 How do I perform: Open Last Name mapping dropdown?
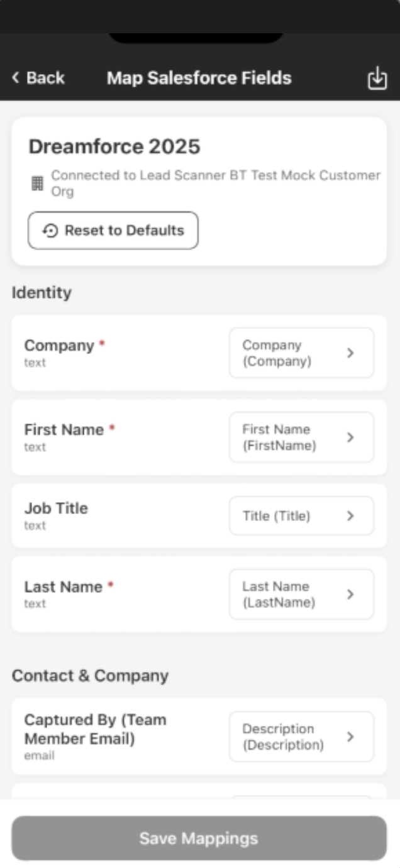click(x=301, y=595)
